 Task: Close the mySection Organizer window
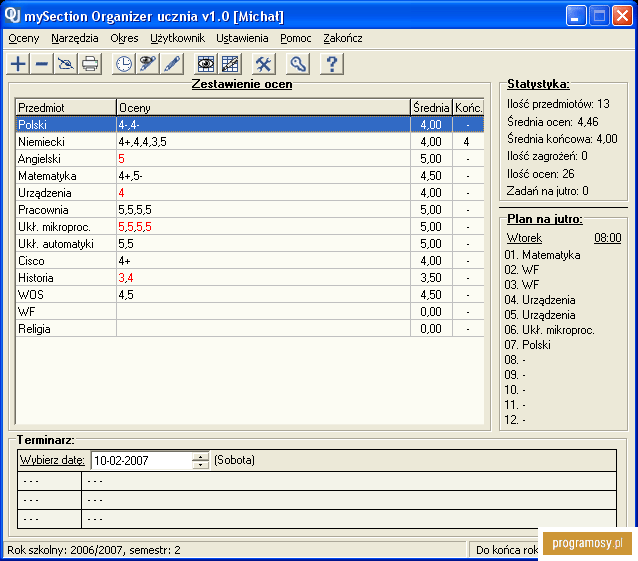[623, 16]
